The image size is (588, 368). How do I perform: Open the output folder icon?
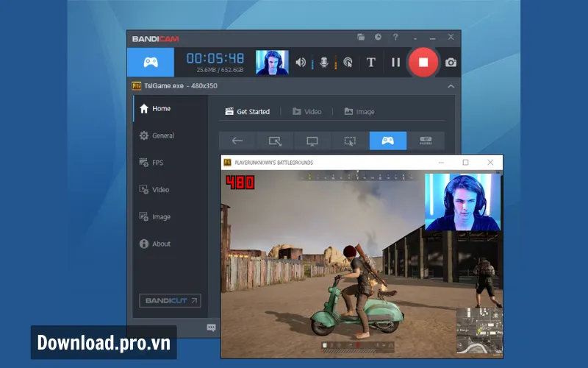pyautogui.click(x=361, y=37)
